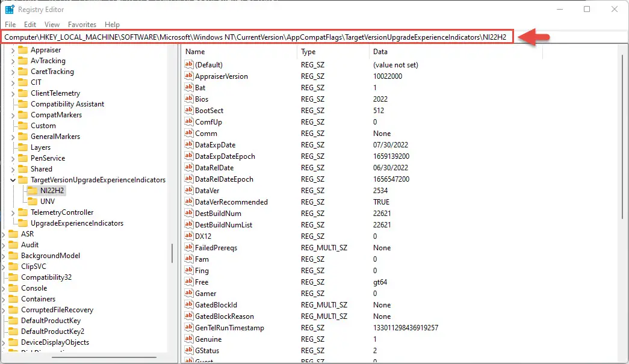
Task: Click the PenService folder icon
Action: (23, 158)
